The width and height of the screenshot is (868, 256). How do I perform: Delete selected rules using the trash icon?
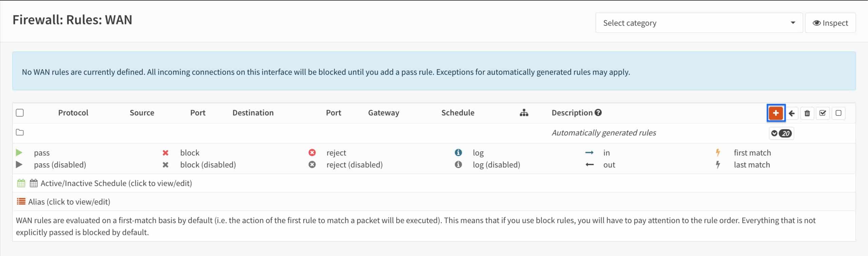click(807, 113)
